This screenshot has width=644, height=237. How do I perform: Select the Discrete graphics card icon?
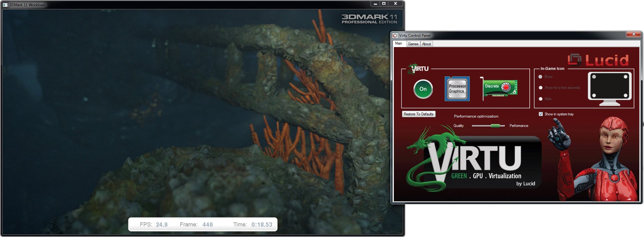pos(499,88)
